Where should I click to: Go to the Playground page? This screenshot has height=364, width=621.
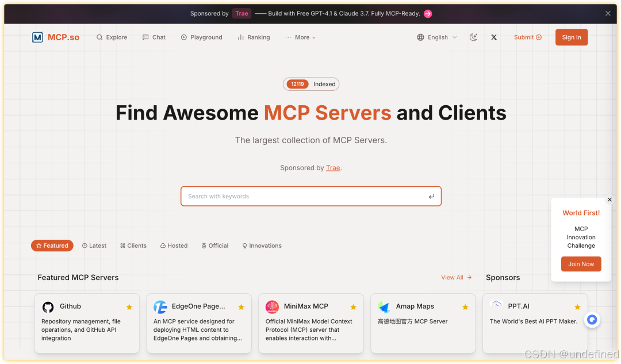tap(202, 37)
